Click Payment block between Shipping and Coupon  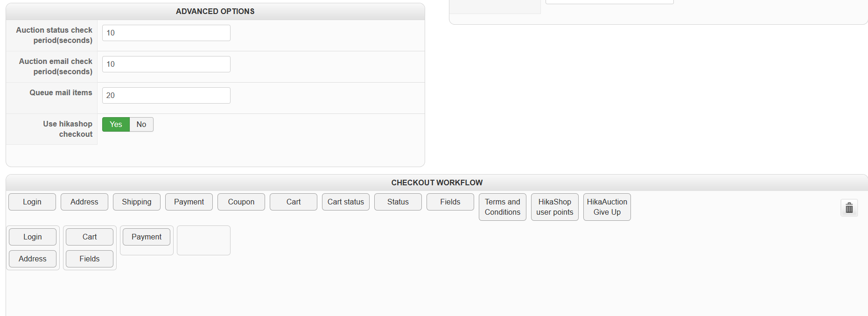tap(189, 202)
